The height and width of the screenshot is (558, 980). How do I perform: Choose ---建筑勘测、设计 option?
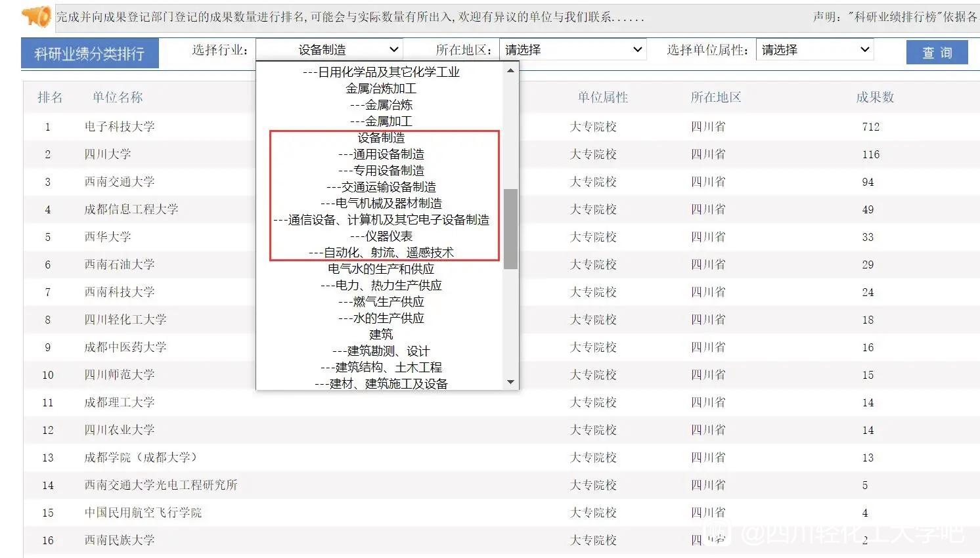click(381, 351)
